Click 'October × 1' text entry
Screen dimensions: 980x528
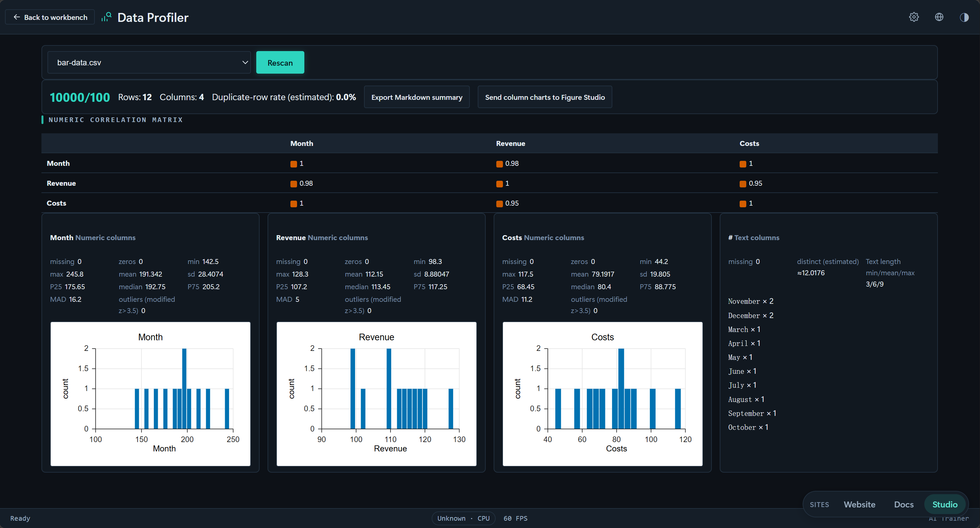[748, 427]
